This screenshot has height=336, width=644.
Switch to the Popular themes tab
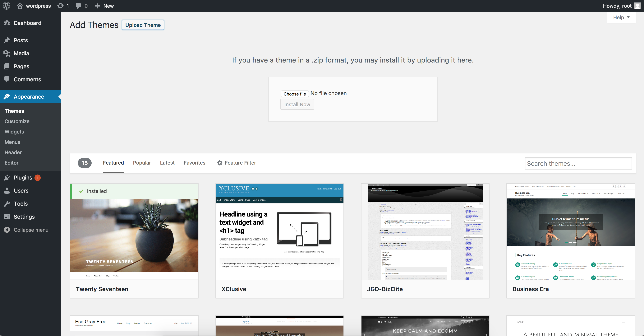[x=142, y=163]
